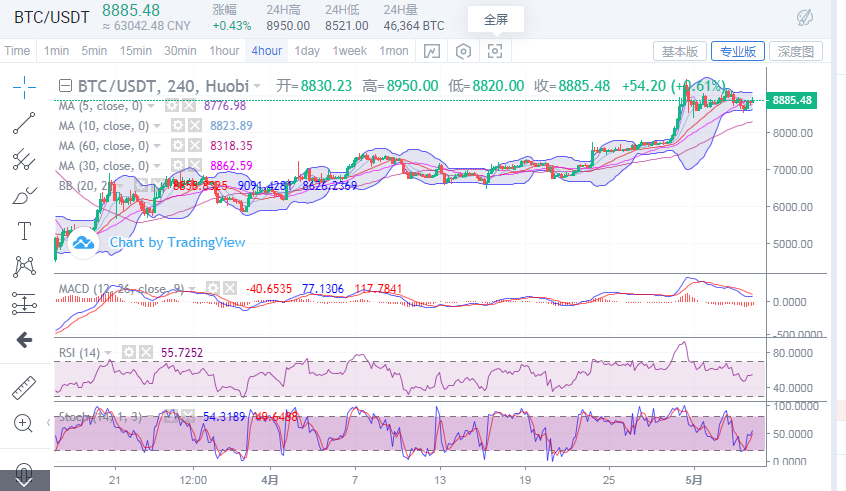Open settings for MA (5, close, 0)
Viewport: 846px width, 491px height.
172,106
